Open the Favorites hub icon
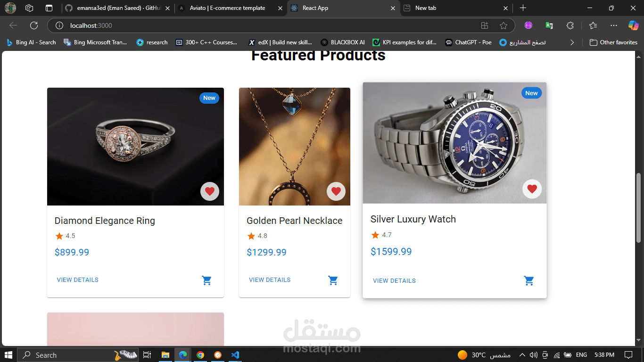Image resolution: width=644 pixels, height=362 pixels. [x=593, y=25]
